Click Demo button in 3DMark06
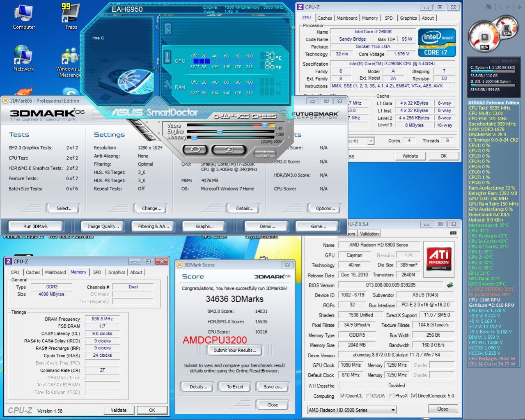Viewport: 525px width, 420px height. coord(268,226)
